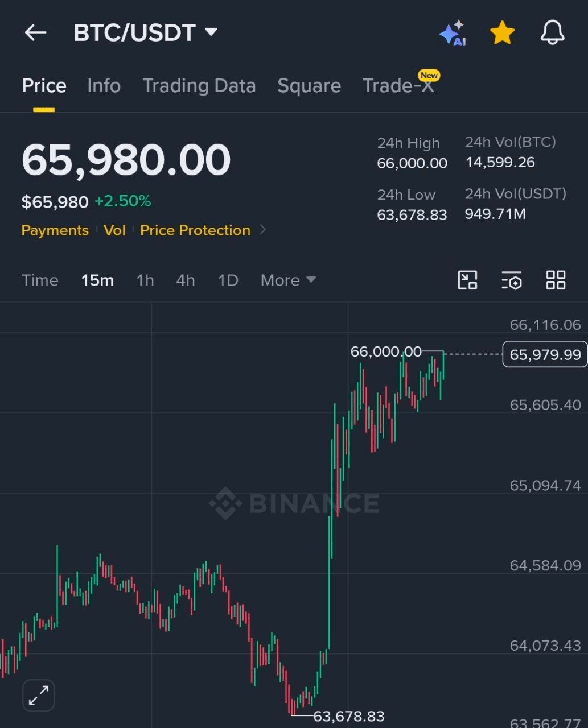The width and height of the screenshot is (588, 728).
Task: Choose the 1D chart interval
Action: pyautogui.click(x=228, y=280)
